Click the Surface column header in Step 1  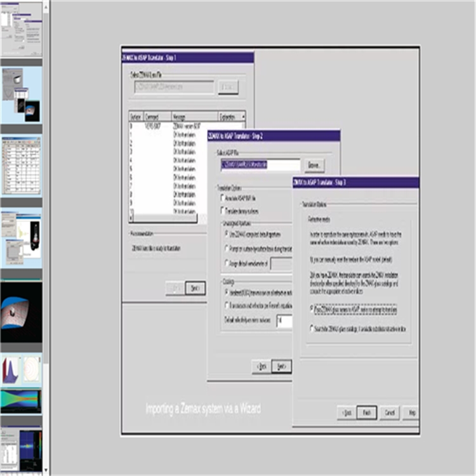click(136, 117)
